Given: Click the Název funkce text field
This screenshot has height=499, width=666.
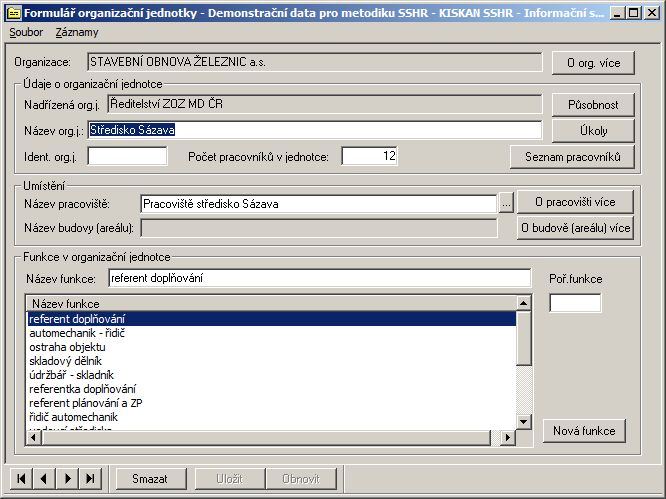Looking at the screenshot, I should click(319, 278).
